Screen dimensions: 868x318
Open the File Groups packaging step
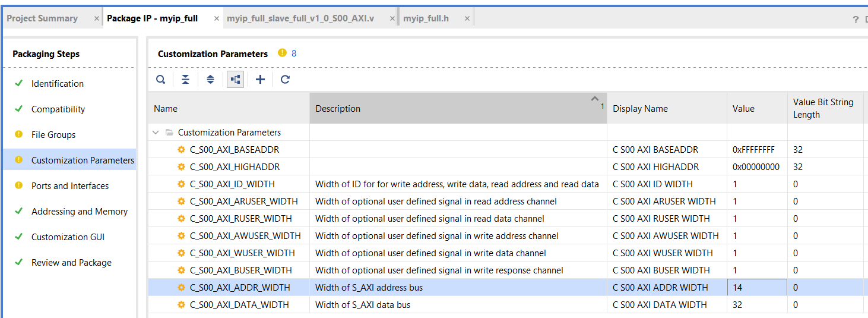tap(53, 135)
